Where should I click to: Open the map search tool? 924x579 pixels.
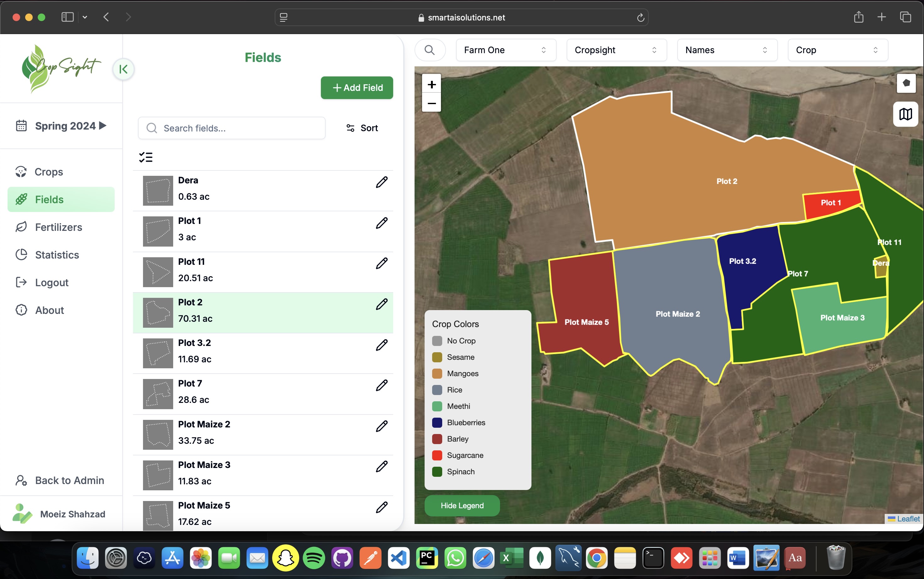(430, 50)
